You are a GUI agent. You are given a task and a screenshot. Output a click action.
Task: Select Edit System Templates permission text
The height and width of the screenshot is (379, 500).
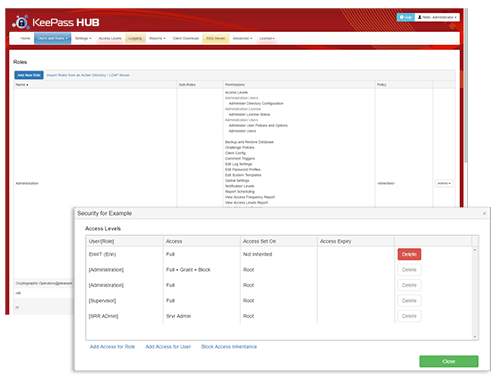[243, 175]
